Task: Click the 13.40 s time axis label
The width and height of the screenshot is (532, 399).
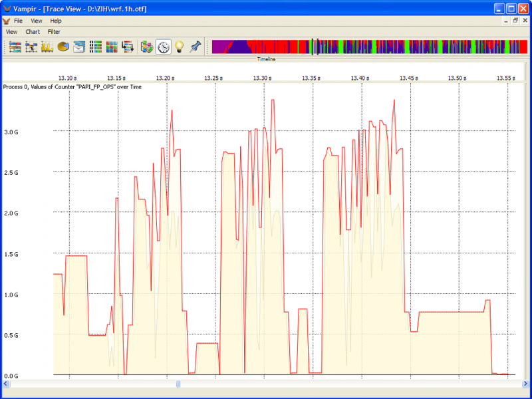Action: 360,78
